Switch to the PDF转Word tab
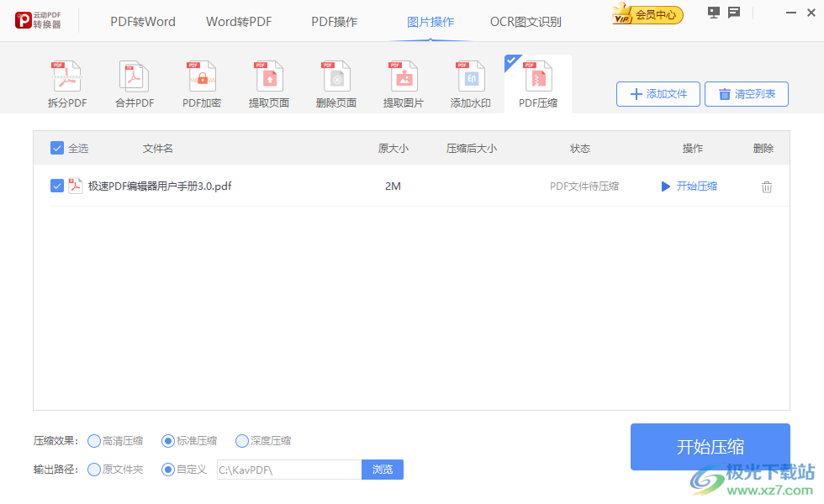Viewport: 824px width, 504px height. pos(143,22)
